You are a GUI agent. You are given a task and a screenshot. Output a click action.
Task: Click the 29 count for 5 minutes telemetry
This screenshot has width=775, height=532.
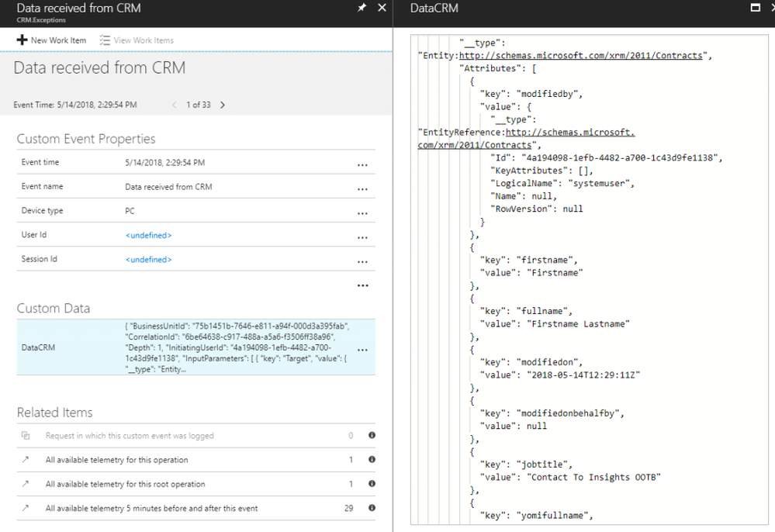pos(349,508)
